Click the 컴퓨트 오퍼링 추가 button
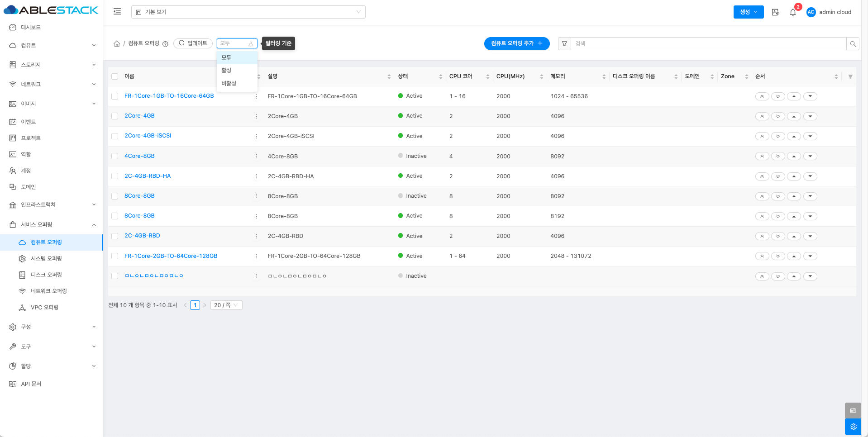This screenshot has width=868, height=437. 516,43
